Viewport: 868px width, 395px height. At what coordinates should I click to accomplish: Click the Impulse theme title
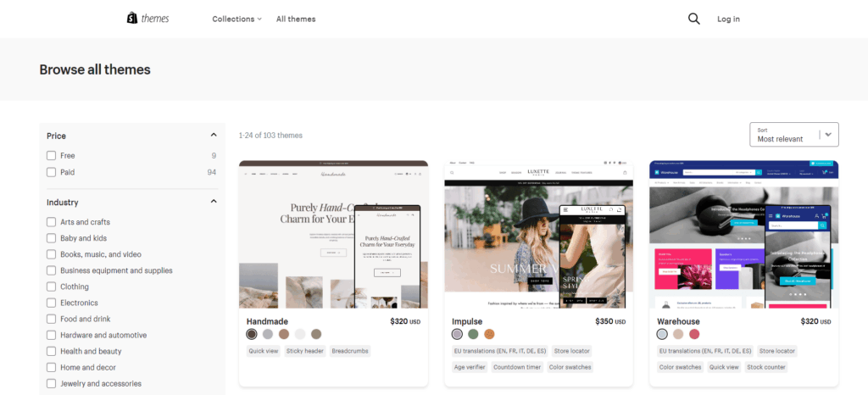pyautogui.click(x=467, y=321)
